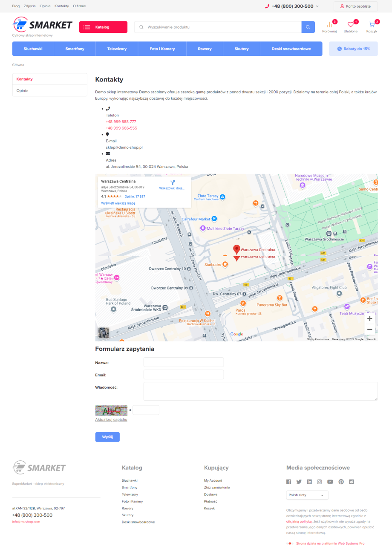392x555 pixels.
Task: Select the Telewizory category tab
Action: (117, 49)
